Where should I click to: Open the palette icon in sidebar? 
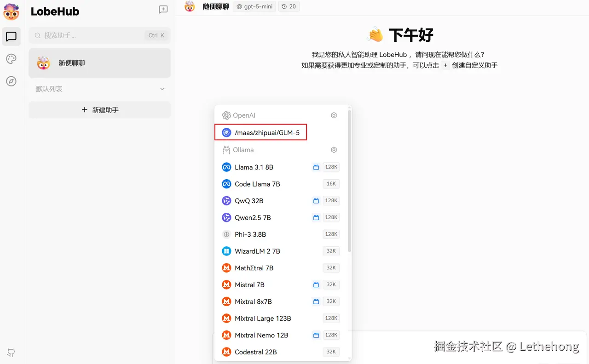11,59
